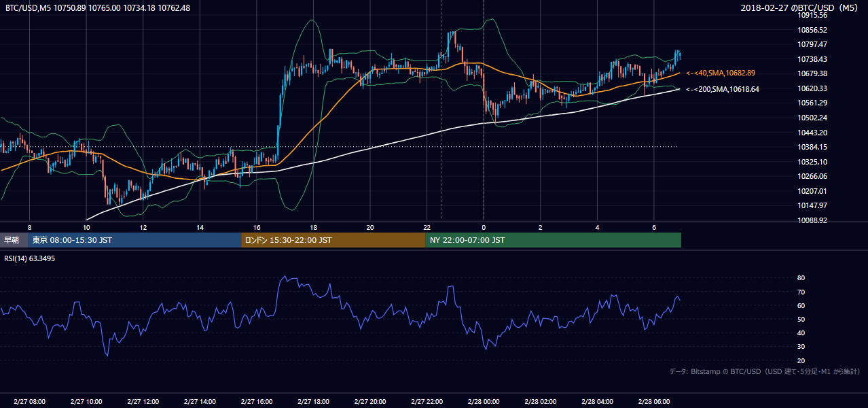
Task: Select the 200 SMA label reading 10618.64
Action: (x=722, y=89)
